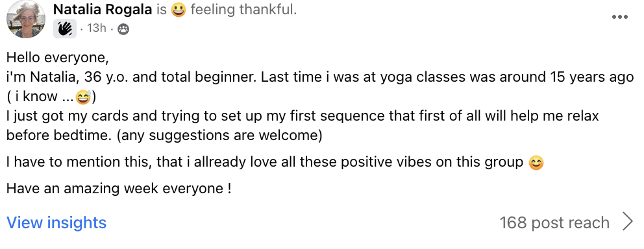The width and height of the screenshot is (644, 249).
Task: Click the "feeling thankful" status text
Action: pos(243,10)
